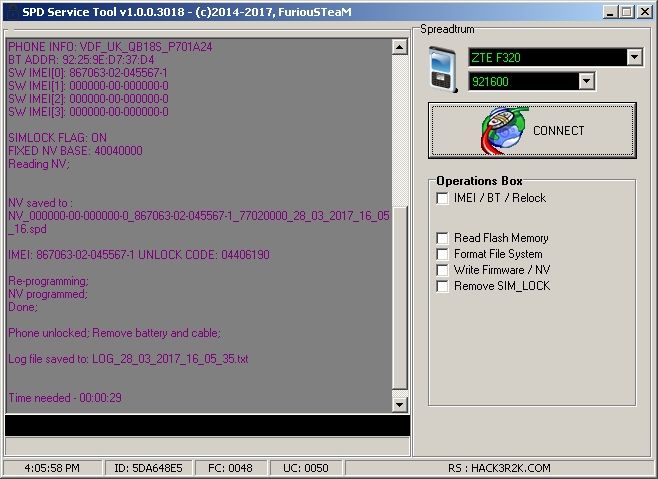
Task: Click NV programmed; log line
Action: (x=48, y=294)
